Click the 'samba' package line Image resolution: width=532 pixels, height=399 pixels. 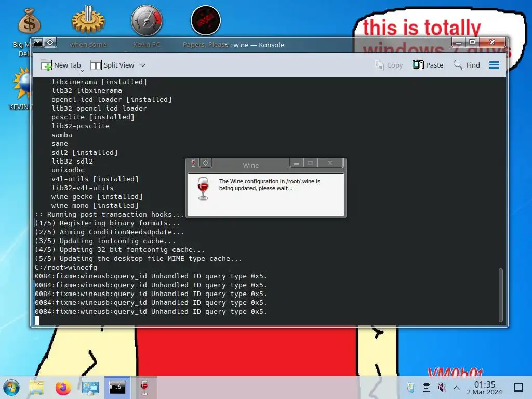click(x=62, y=135)
